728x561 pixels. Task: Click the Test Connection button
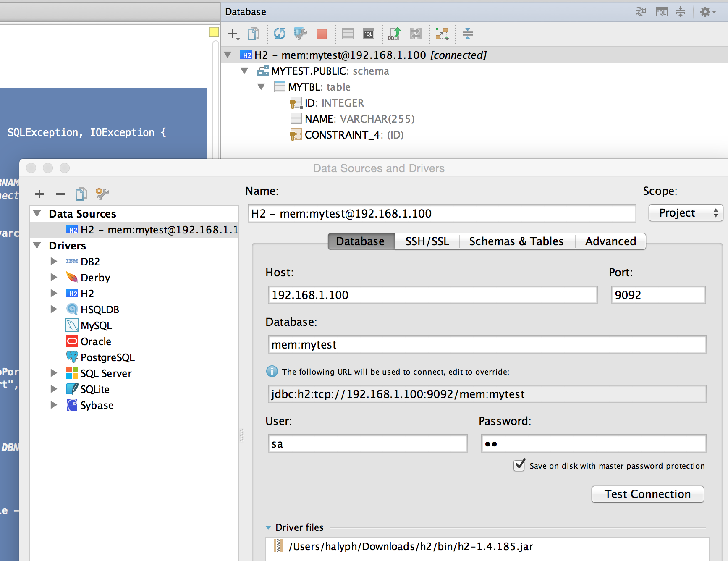[647, 494]
